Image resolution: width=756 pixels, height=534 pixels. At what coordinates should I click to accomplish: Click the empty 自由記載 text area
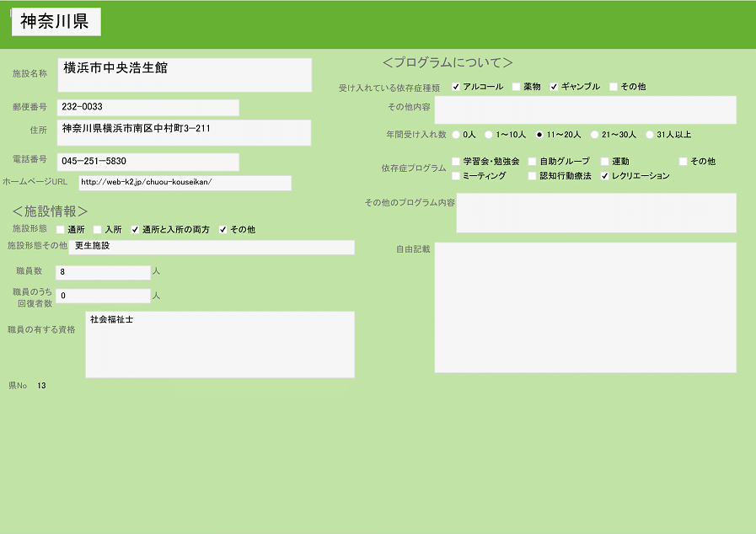[585, 307]
